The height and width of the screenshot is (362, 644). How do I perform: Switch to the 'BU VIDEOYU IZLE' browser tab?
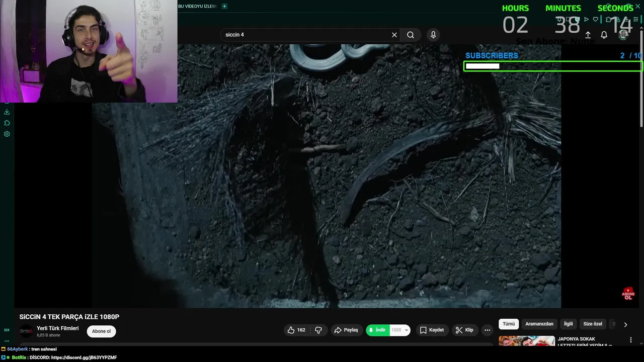pos(197,6)
